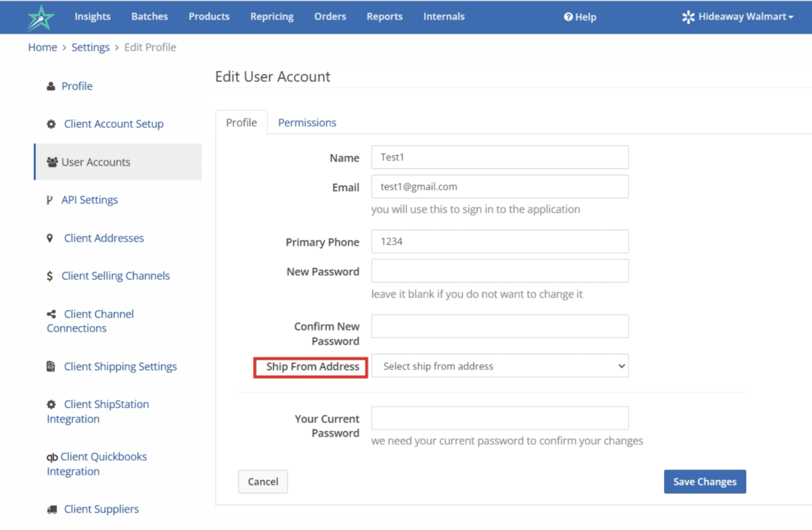Click the Your Current Password field
The image size is (812, 530).
click(x=499, y=418)
